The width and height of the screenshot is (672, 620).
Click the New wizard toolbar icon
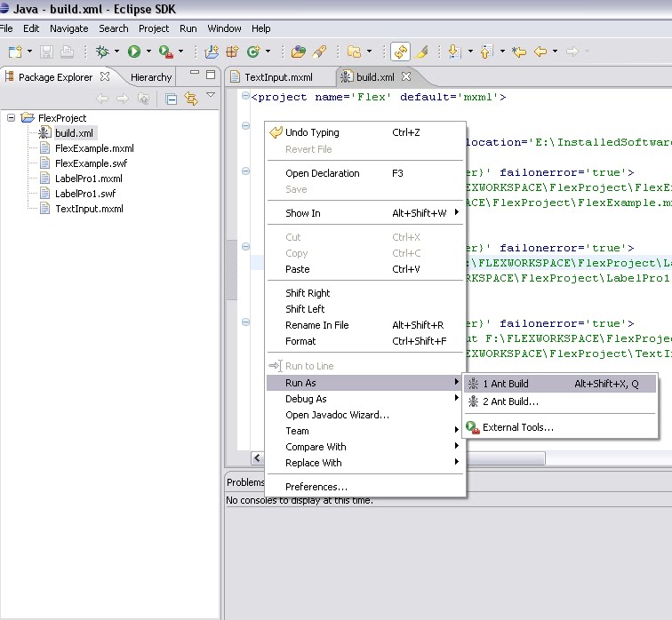tap(15, 52)
